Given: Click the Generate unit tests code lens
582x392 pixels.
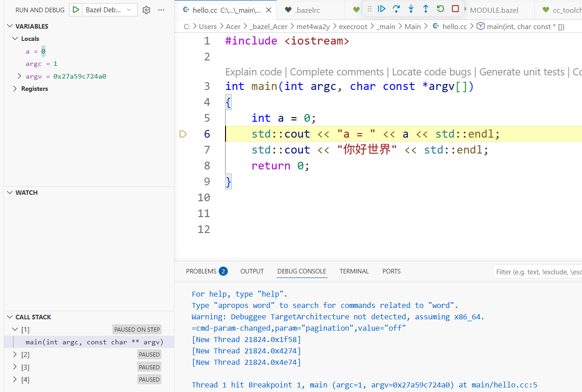Looking at the screenshot, I should click(522, 72).
